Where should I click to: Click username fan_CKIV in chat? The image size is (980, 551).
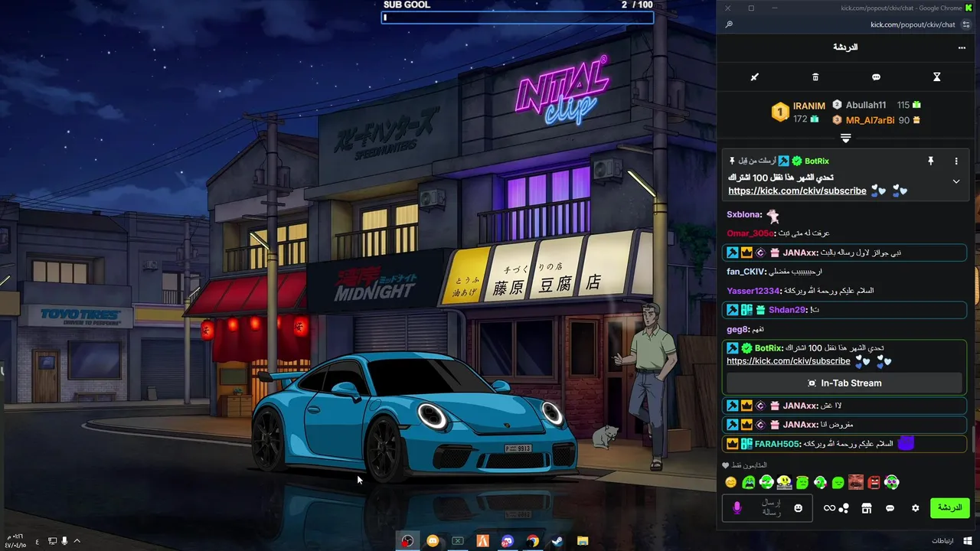(745, 272)
